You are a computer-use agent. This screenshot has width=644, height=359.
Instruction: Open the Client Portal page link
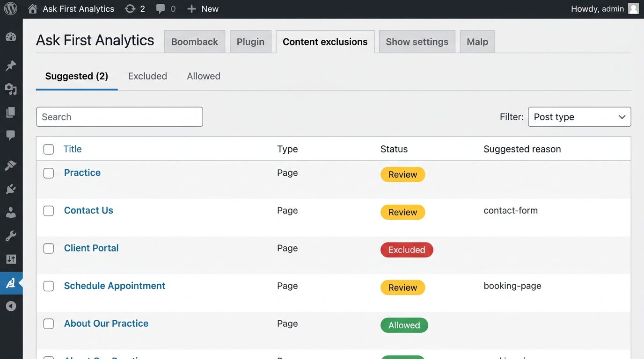click(91, 248)
